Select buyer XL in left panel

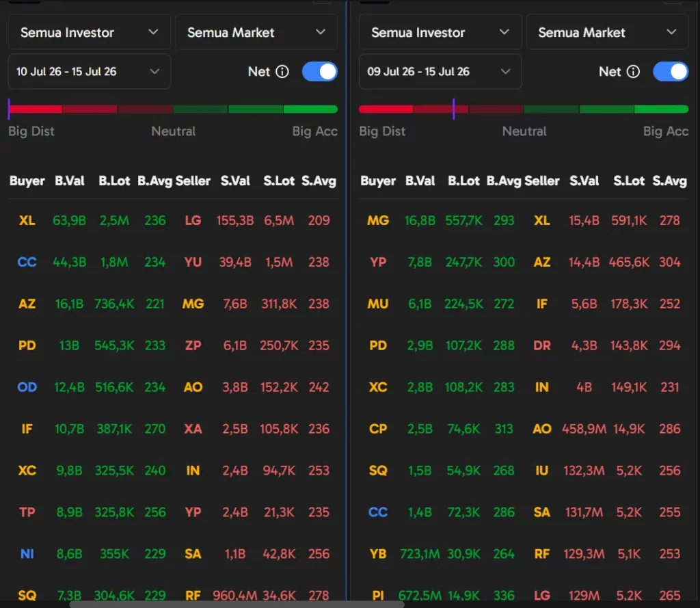tap(27, 220)
